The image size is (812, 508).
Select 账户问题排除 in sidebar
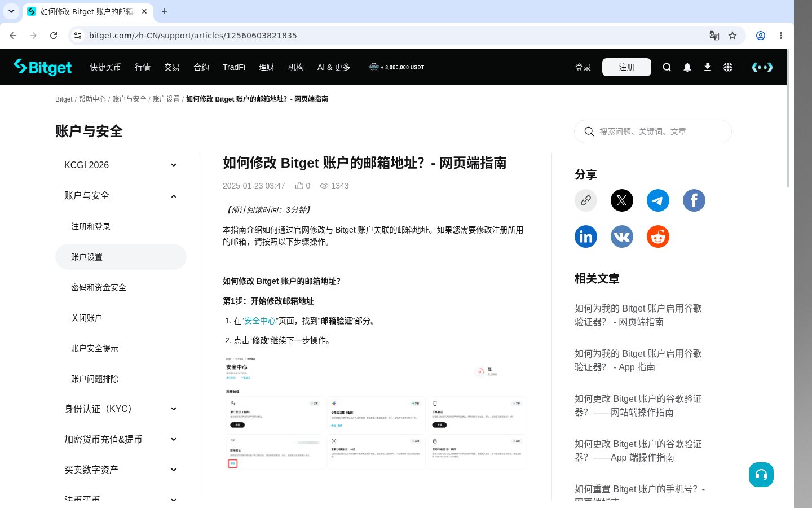tap(121, 379)
